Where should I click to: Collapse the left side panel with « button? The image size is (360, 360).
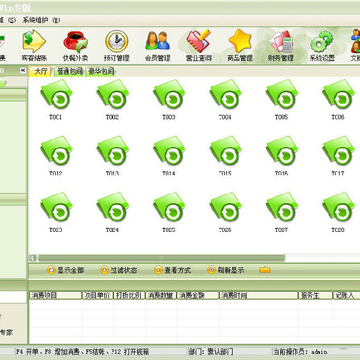click(x=23, y=70)
